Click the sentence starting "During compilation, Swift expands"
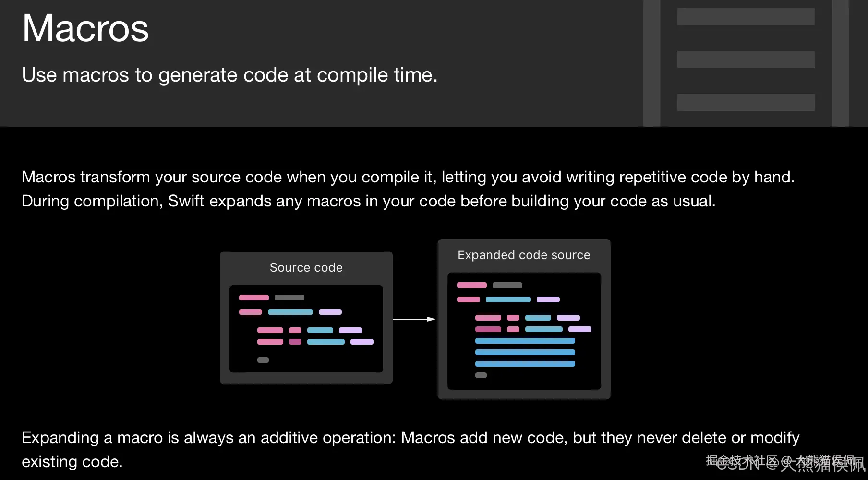Screen dimensions: 868x480 [368, 201]
